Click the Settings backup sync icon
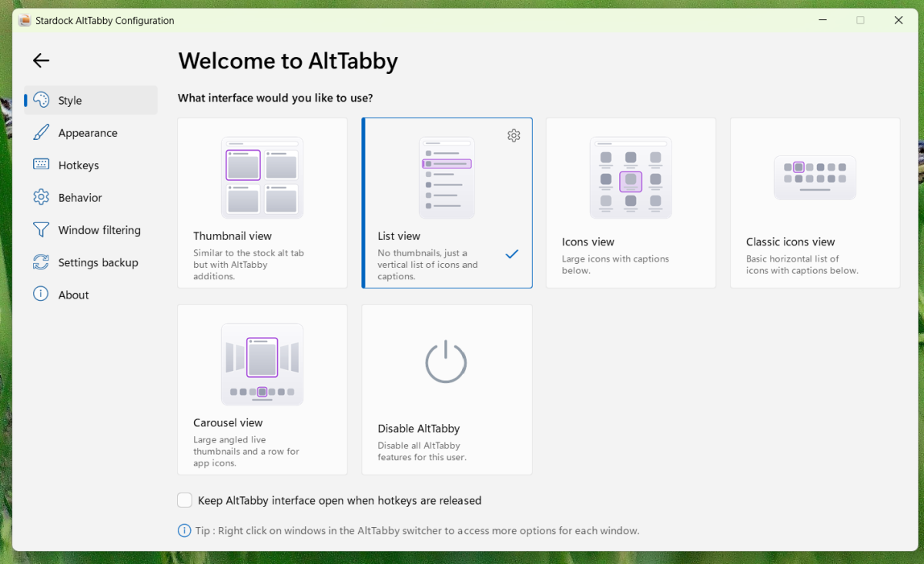924x564 pixels. (42, 262)
